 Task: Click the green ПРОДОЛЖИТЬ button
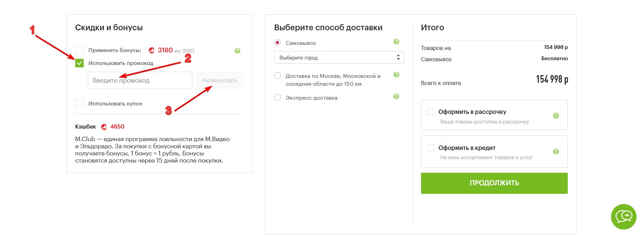494,183
